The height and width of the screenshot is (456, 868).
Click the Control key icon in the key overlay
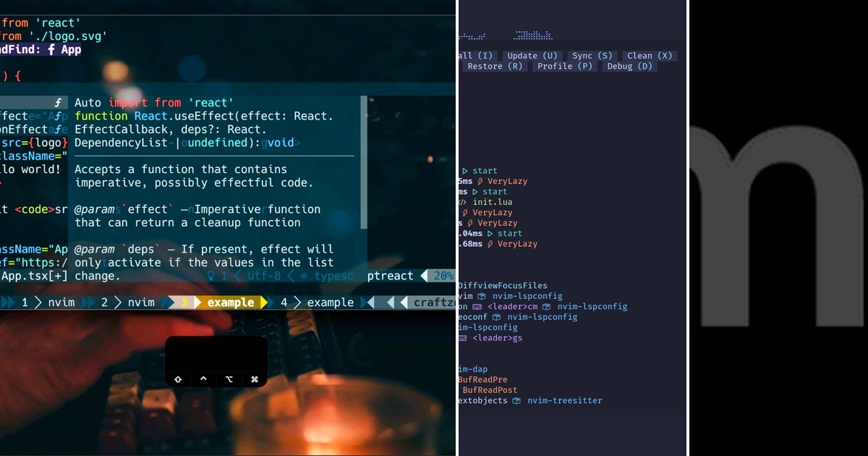coord(203,378)
